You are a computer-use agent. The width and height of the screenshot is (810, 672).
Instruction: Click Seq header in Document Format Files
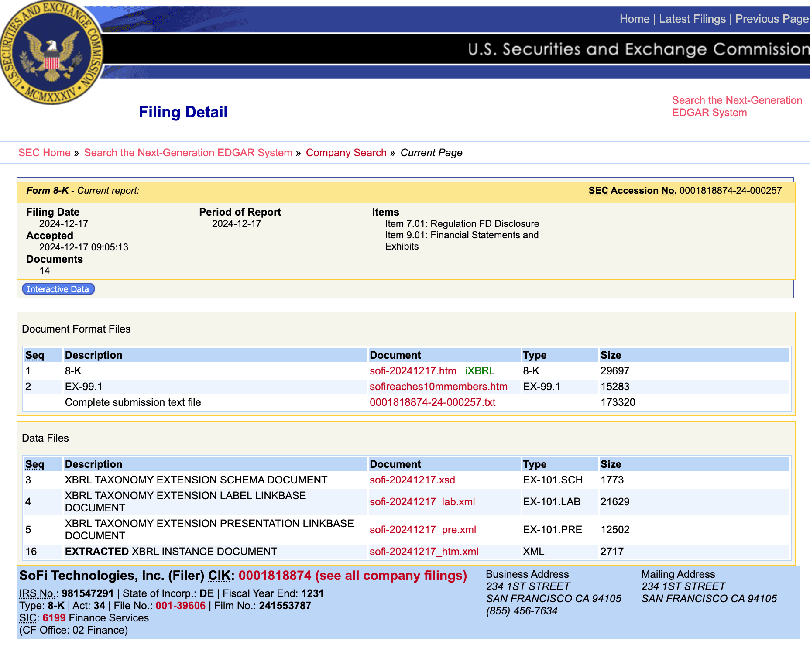coord(35,355)
